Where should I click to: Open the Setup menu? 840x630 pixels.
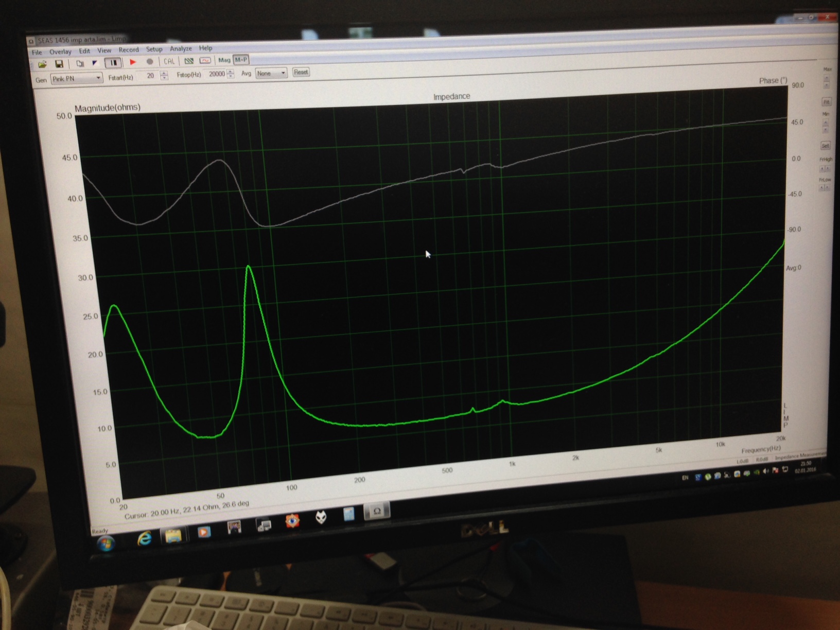154,49
